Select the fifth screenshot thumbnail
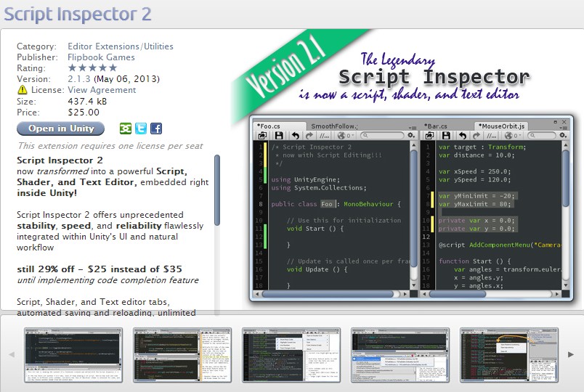 509,355
